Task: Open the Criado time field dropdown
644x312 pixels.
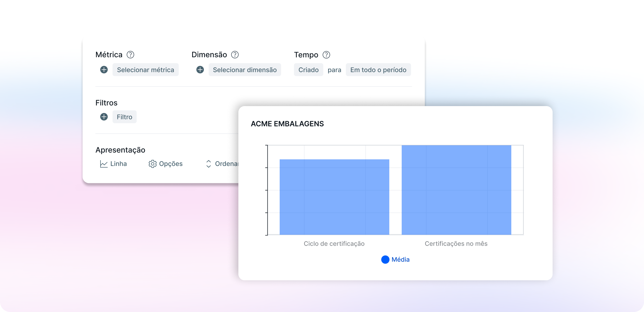Action: (308, 70)
